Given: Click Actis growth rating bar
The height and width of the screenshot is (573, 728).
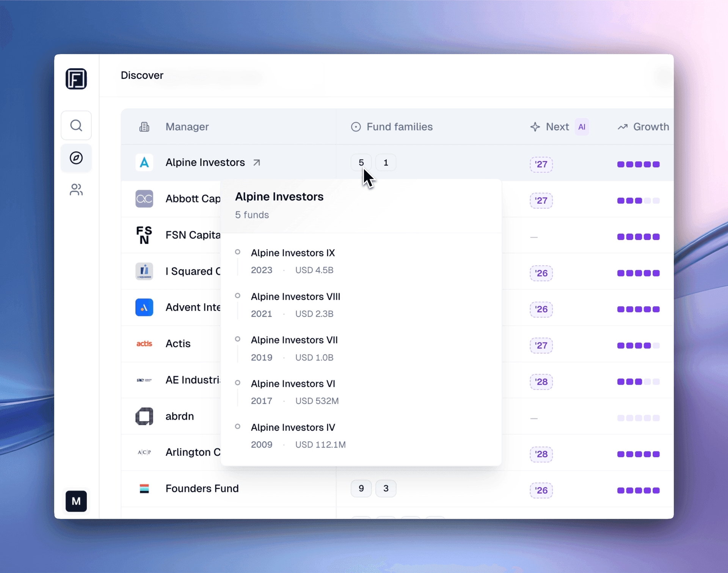Looking at the screenshot, I should [x=639, y=346].
